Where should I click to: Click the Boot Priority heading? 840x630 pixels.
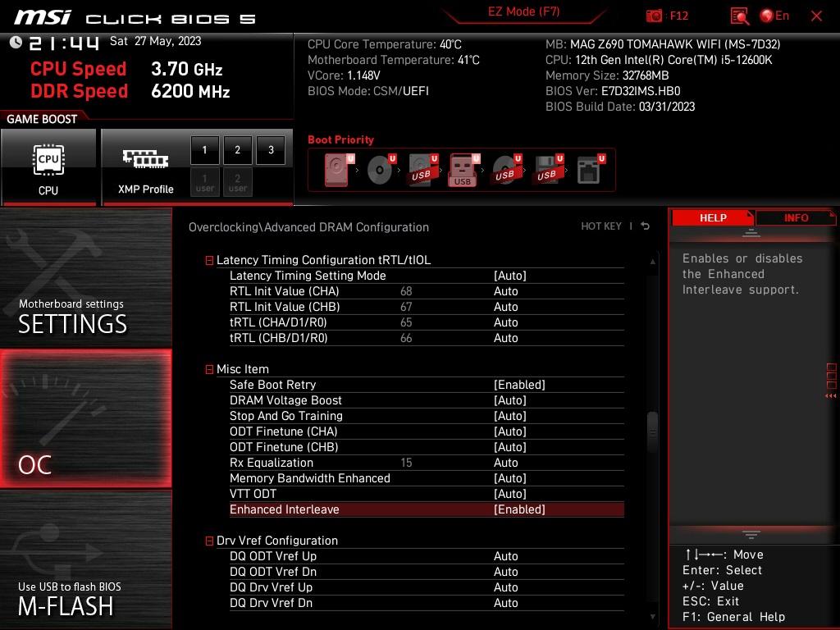pyautogui.click(x=340, y=139)
